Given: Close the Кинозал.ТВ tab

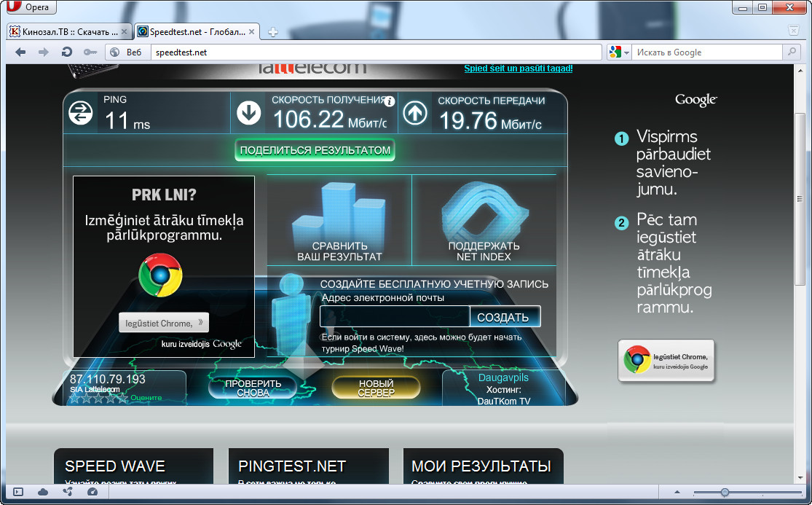Looking at the screenshot, I should click(125, 32).
